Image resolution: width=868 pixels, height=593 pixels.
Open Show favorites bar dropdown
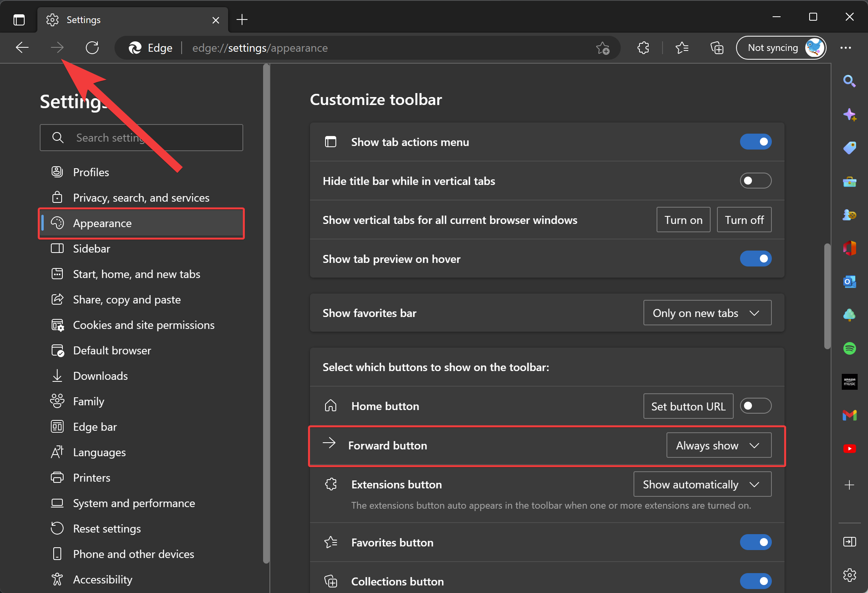coord(707,313)
